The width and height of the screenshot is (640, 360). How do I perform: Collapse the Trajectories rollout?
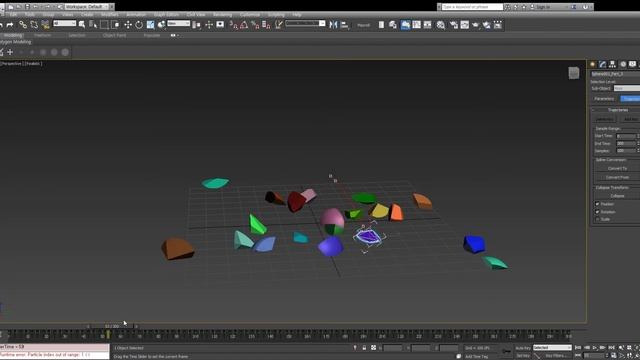pos(617,110)
